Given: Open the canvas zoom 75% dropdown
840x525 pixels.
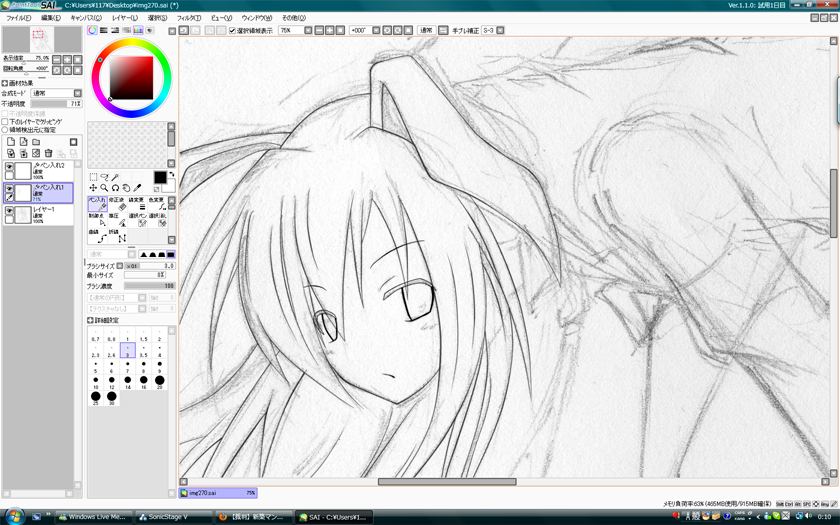Looking at the screenshot, I should [x=308, y=31].
